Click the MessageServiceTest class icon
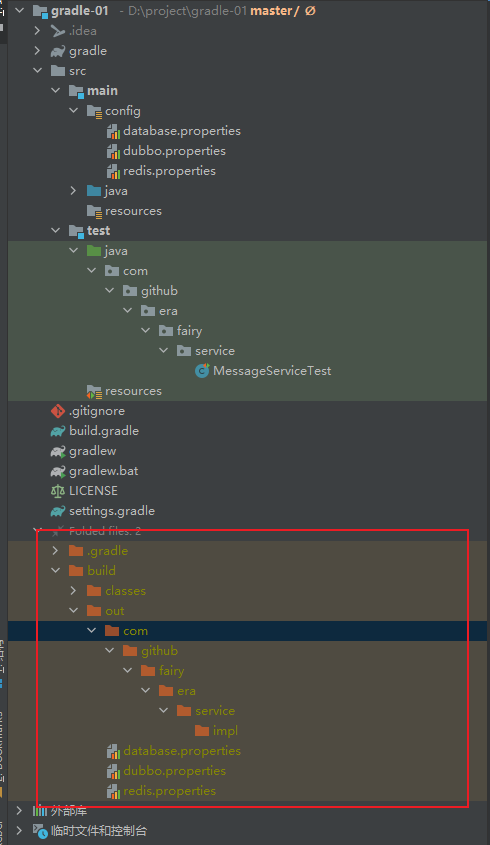 coord(202,371)
